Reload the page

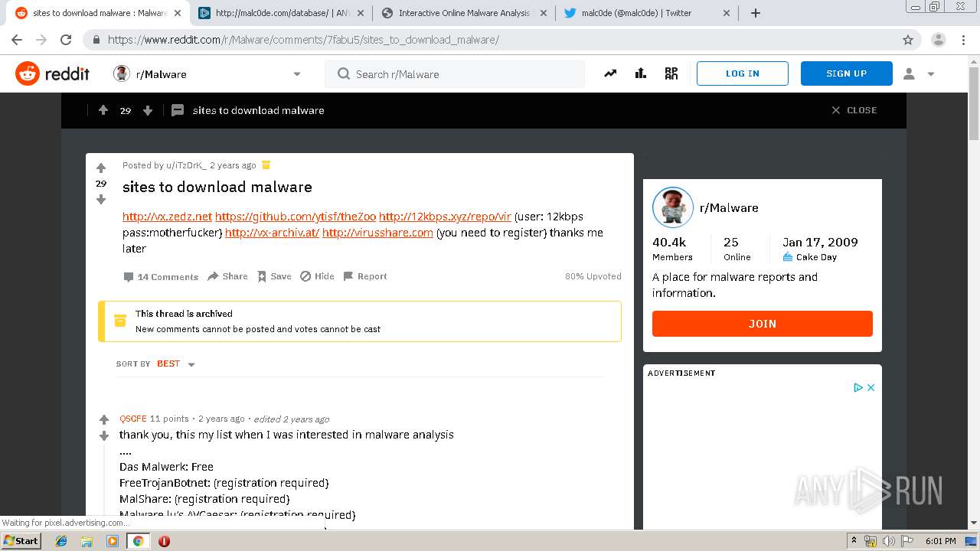[66, 40]
